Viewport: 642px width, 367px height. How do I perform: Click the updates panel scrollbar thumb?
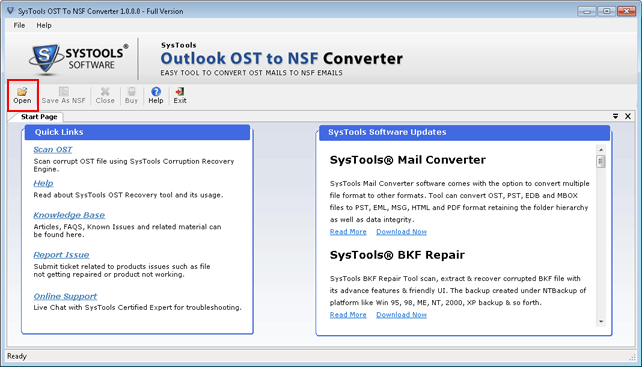601,161
